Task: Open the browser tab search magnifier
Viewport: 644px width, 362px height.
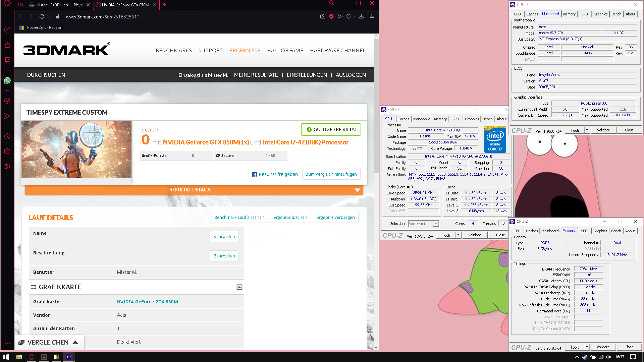Action: (x=331, y=3)
